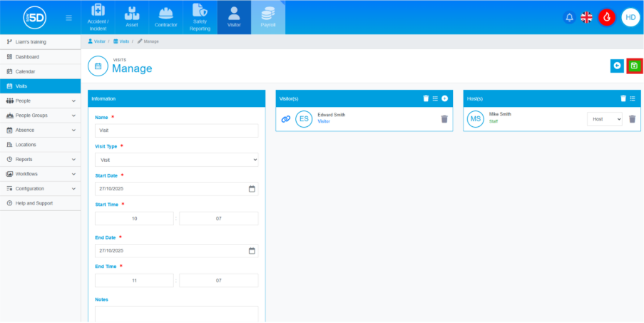Open the notifications bell
This screenshot has height=323, width=644.
pyautogui.click(x=569, y=18)
